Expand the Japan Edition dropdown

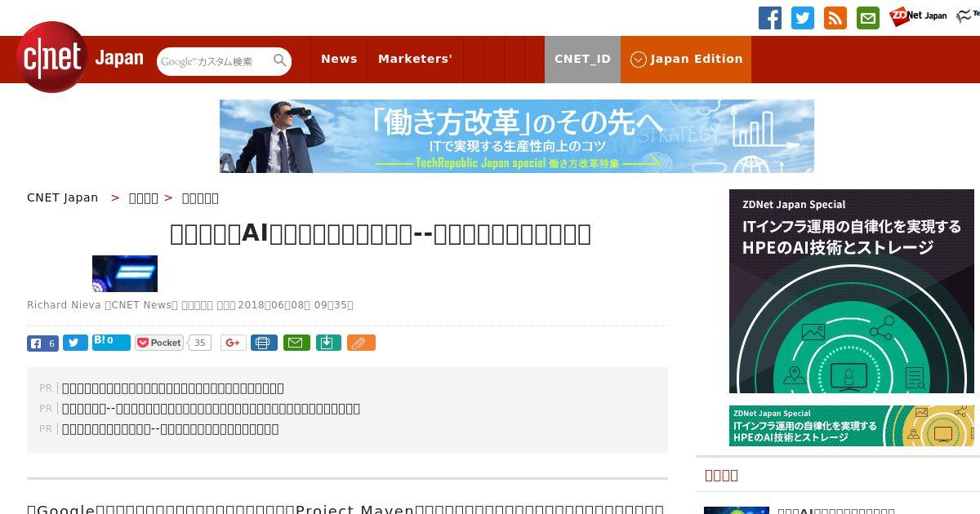[686, 59]
